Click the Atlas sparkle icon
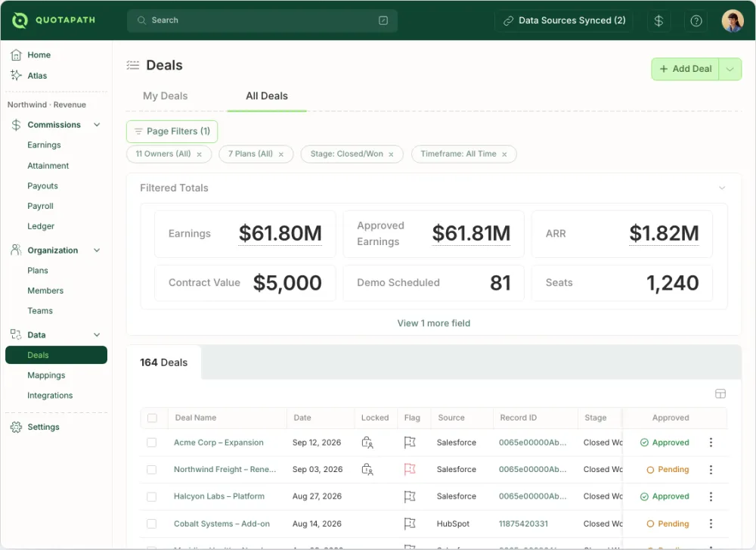This screenshot has width=756, height=550. click(x=16, y=75)
